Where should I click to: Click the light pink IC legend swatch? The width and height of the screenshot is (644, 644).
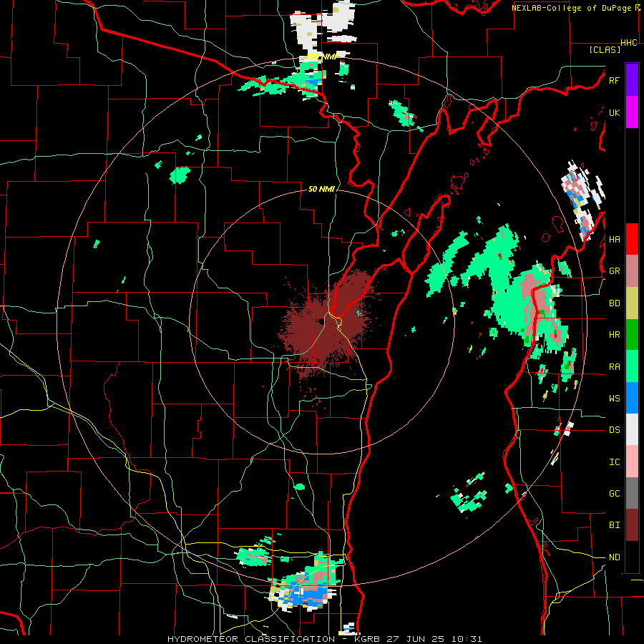click(632, 462)
